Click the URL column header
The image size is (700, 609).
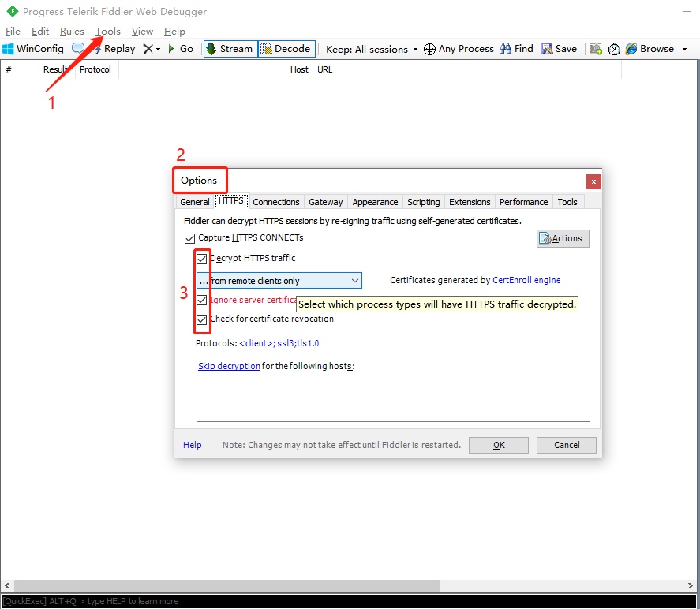(467, 69)
